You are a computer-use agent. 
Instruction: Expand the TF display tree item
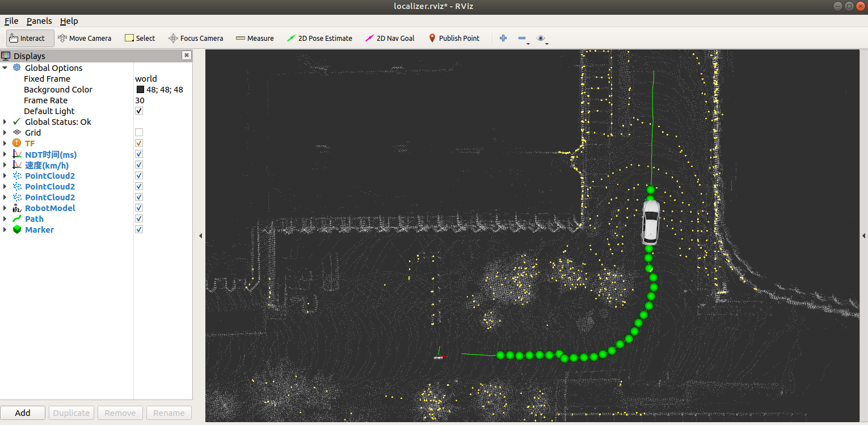click(x=5, y=144)
